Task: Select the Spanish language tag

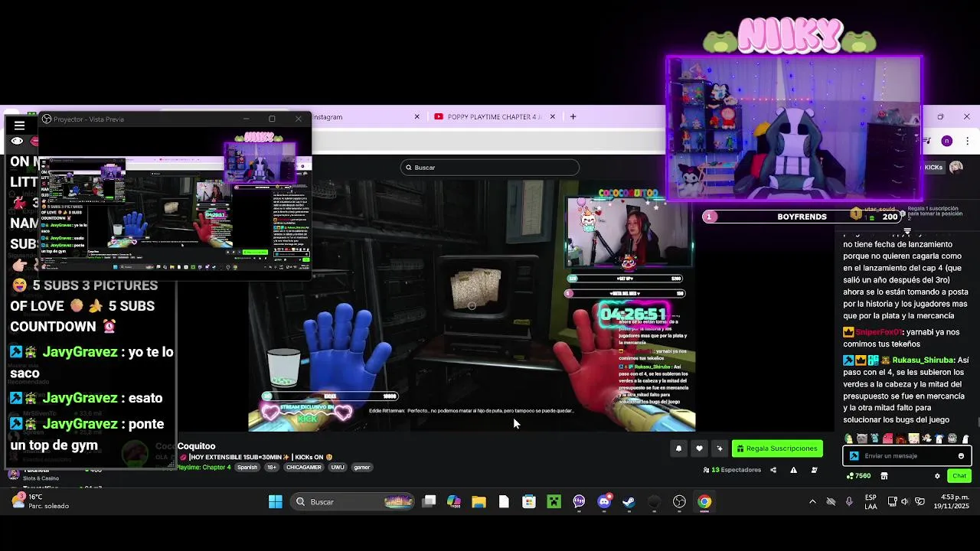Action: click(247, 468)
